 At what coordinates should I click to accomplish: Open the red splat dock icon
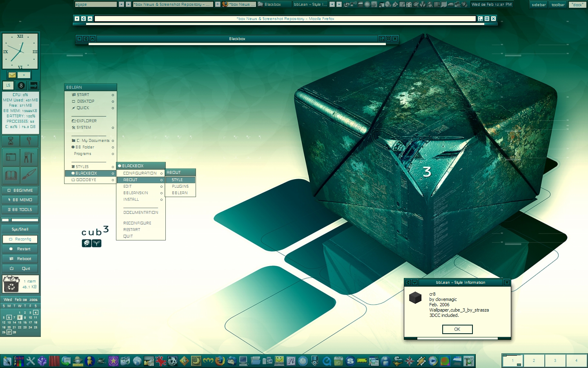160,361
